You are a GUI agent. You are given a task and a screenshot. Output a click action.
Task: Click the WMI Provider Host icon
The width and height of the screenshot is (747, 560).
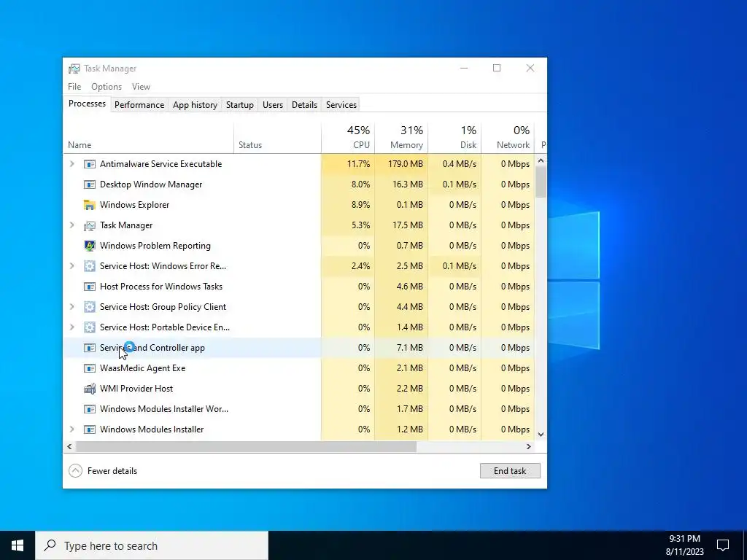[89, 389]
